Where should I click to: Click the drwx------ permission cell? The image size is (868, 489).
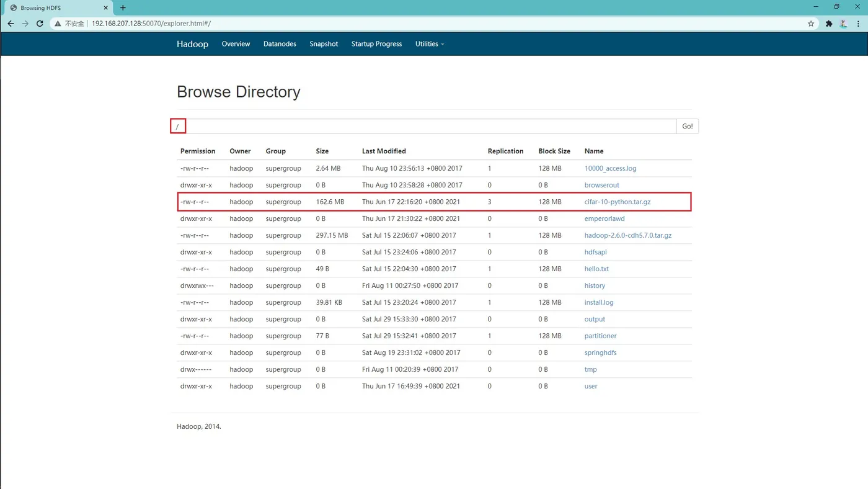point(195,369)
